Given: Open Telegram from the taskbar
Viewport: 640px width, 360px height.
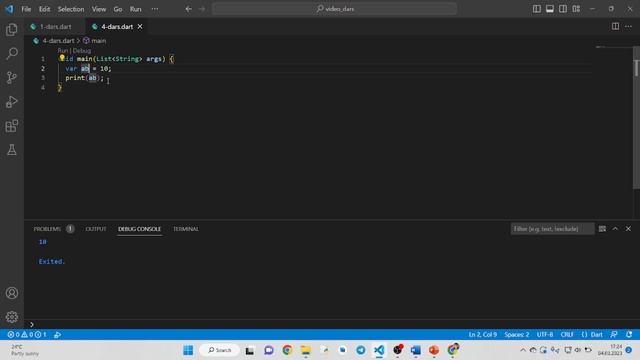Looking at the screenshot, I should pyautogui.click(x=361, y=350).
